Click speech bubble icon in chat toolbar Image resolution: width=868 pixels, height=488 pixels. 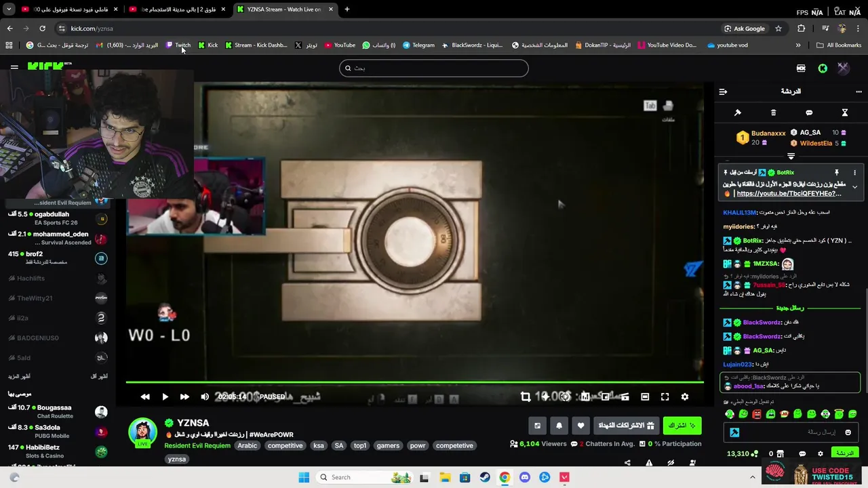[x=809, y=113]
